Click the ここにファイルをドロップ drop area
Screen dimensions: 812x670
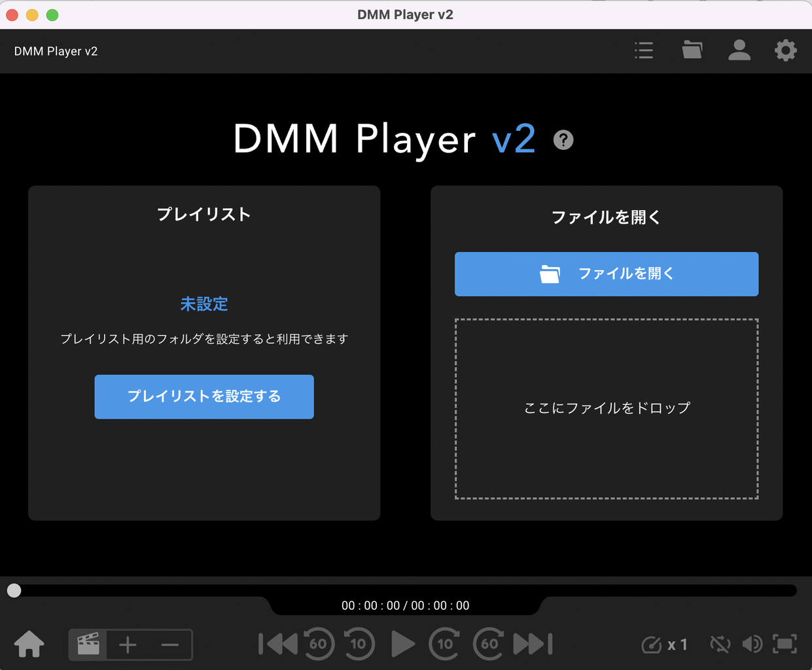pos(607,409)
